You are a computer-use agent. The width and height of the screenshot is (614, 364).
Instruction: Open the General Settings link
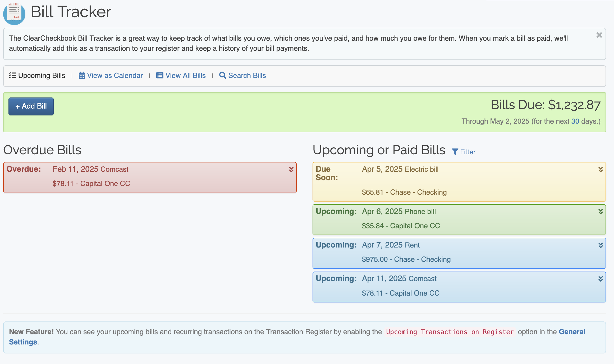pyautogui.click(x=572, y=332)
